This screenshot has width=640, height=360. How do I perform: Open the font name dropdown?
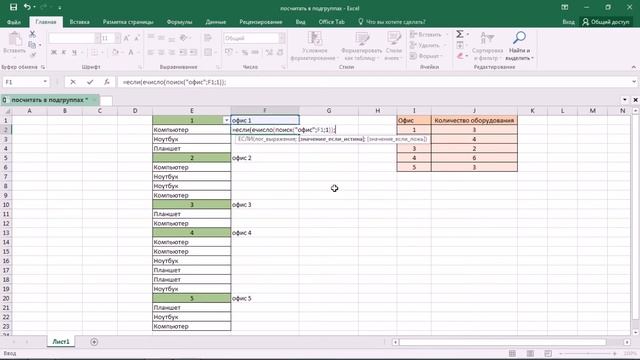click(97, 38)
